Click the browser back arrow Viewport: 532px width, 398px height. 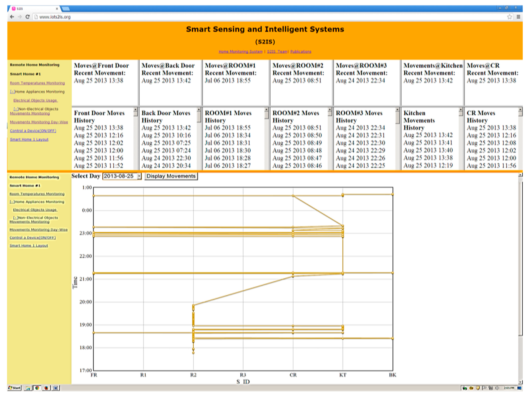[x=12, y=17]
